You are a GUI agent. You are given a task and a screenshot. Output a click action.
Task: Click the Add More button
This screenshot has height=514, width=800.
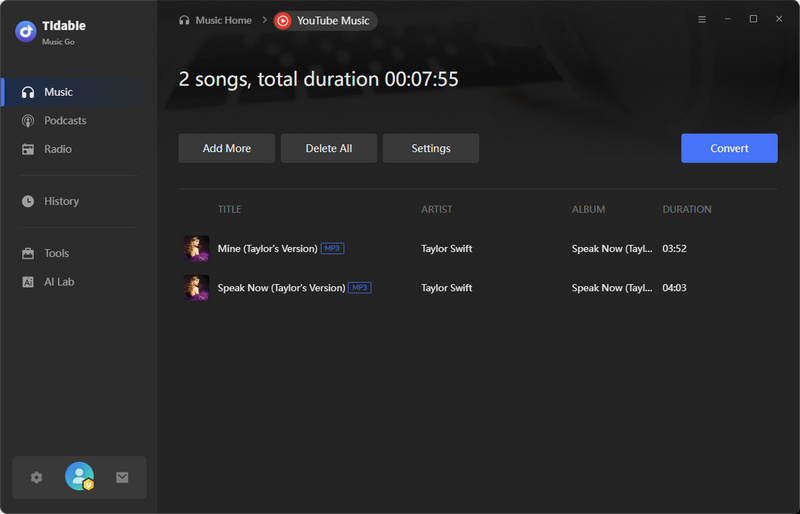tap(227, 149)
